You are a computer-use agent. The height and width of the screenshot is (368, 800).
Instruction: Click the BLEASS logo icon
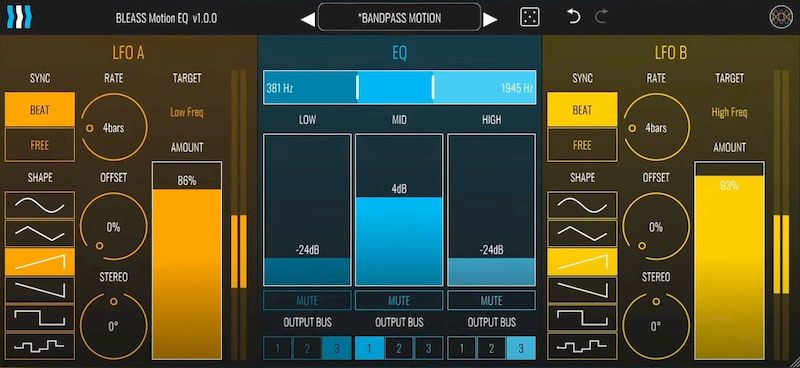[19, 17]
